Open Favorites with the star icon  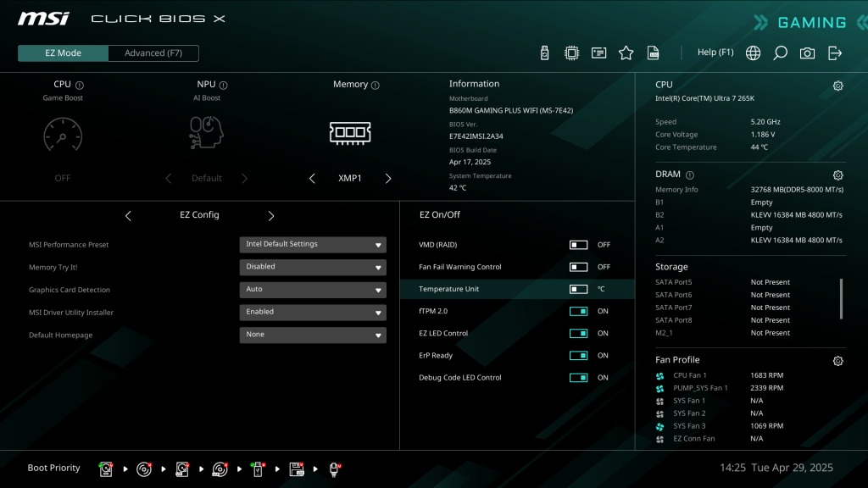point(626,53)
